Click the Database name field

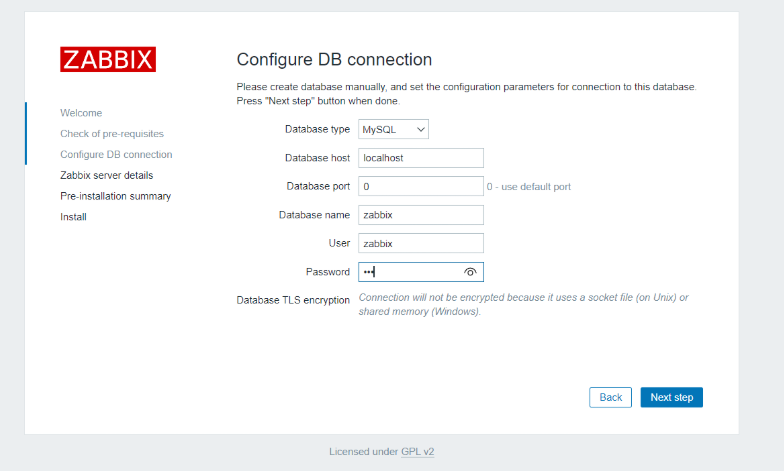point(420,215)
